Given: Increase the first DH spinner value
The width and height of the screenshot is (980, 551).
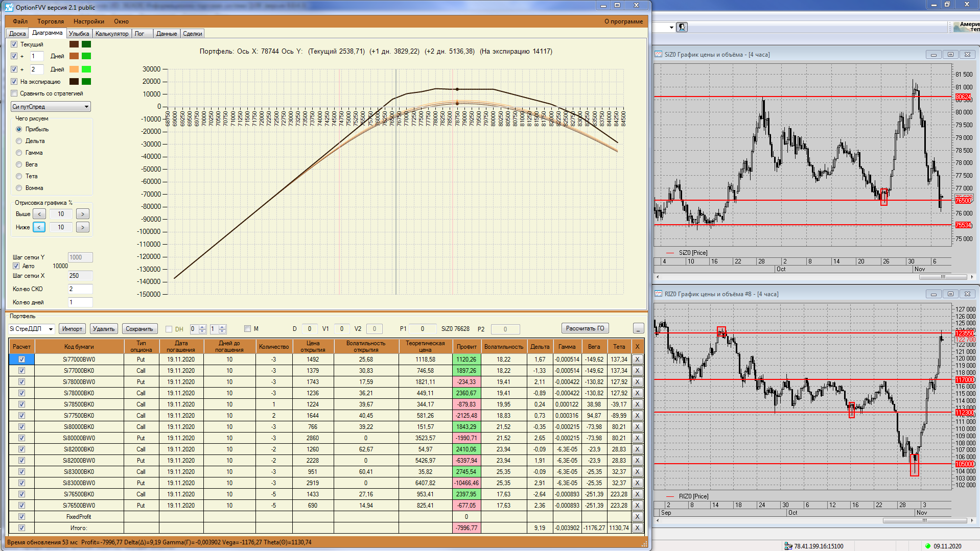Looking at the screenshot, I should (202, 327).
